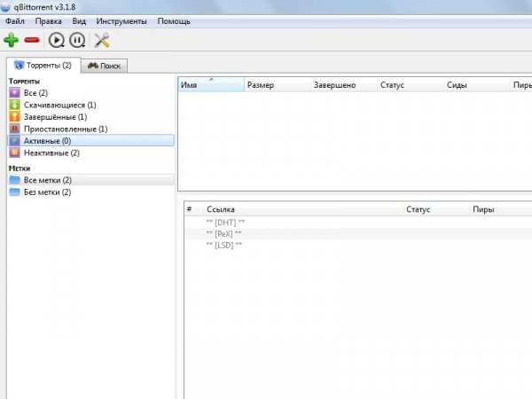532x399 pixels.
Task: Sort by Статус column in torrent list
Action: (x=411, y=85)
